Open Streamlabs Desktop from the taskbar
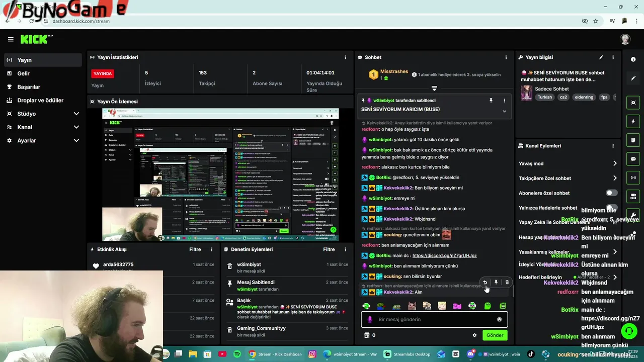The width and height of the screenshot is (644, 362). (x=408, y=354)
